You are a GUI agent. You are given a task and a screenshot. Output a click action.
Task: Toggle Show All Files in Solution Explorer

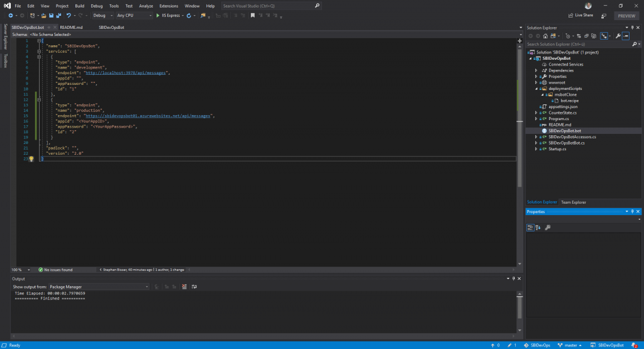[x=594, y=36]
